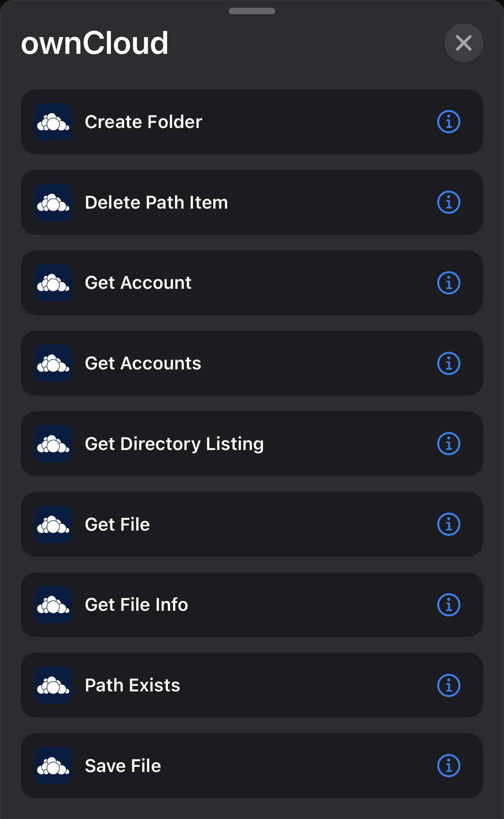504x819 pixels.
Task: Choose the Get Directory Listing label
Action: tap(174, 444)
